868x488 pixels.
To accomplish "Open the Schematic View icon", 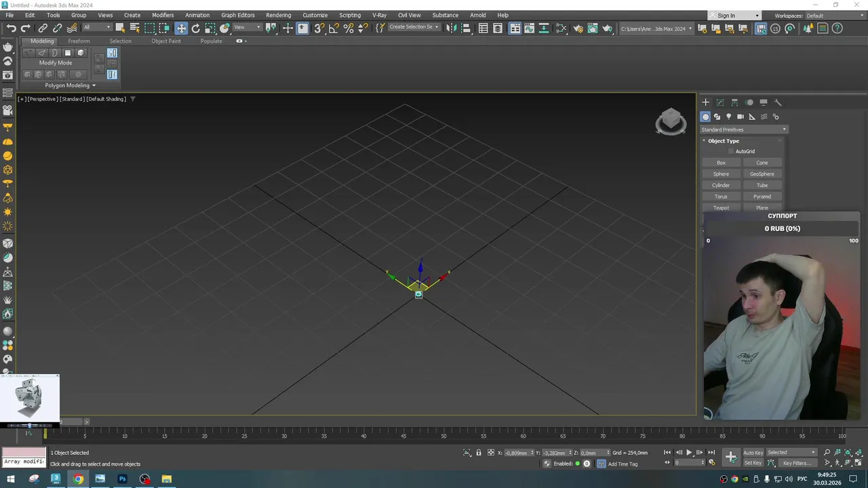I will point(544,28).
